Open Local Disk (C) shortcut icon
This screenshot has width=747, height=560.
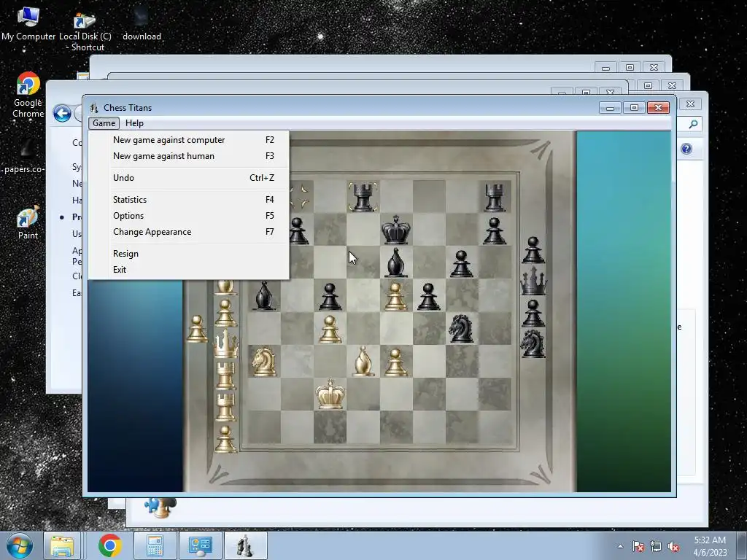85,32
